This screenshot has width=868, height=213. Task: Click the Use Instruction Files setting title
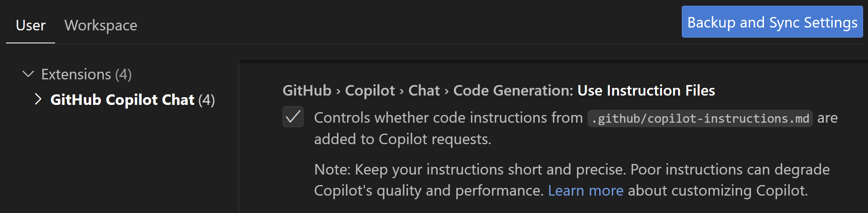tap(646, 90)
